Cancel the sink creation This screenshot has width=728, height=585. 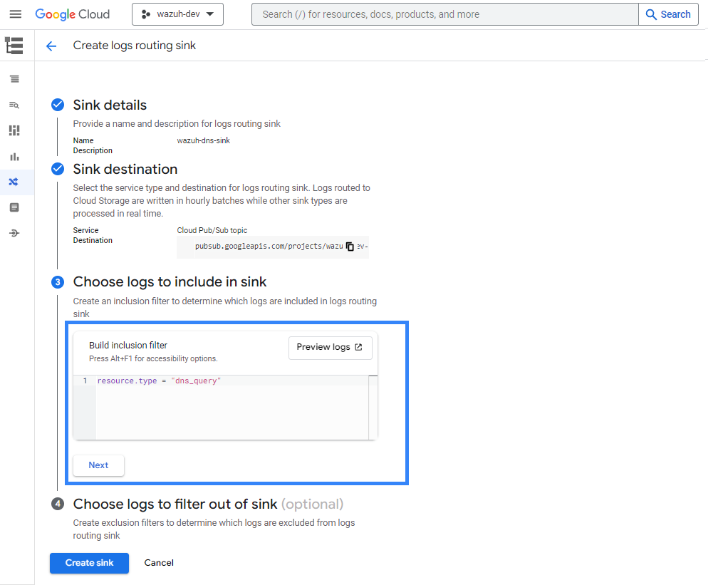pos(159,563)
